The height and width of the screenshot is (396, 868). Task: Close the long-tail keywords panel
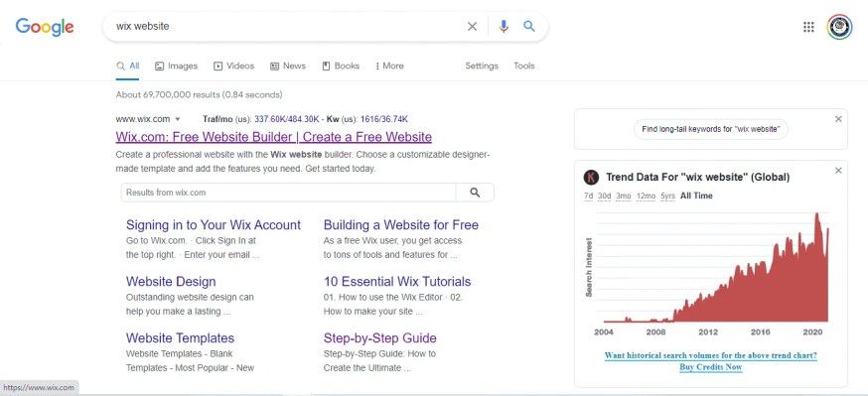tap(838, 119)
